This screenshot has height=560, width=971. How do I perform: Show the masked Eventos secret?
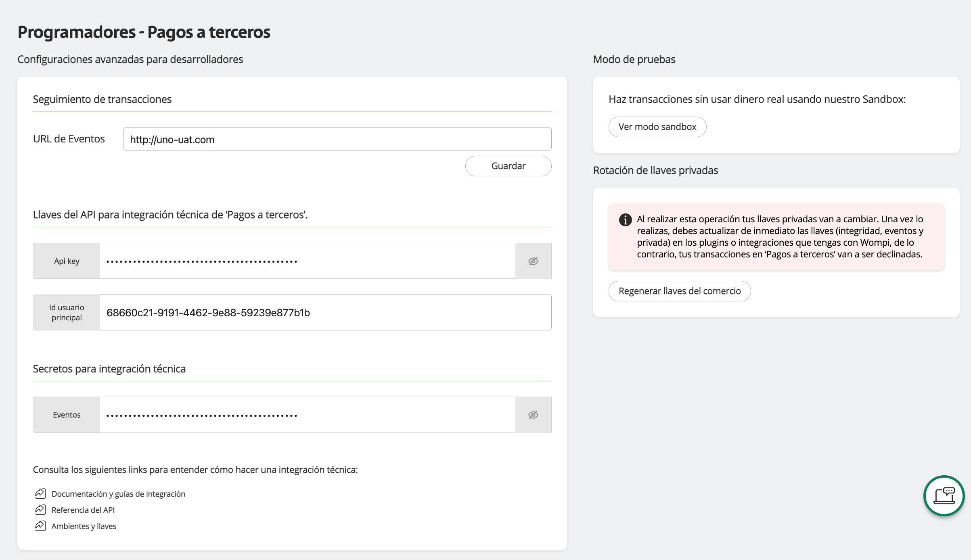[x=533, y=414]
